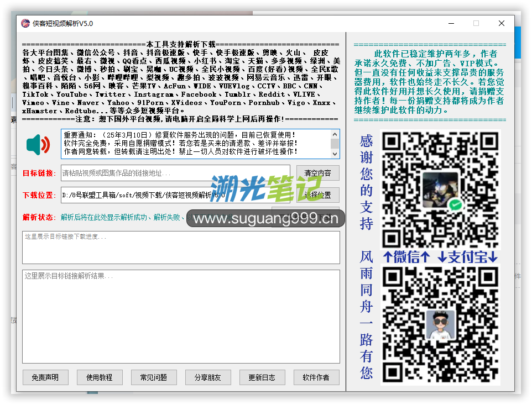Viewport: 532px width, 405px height.
Task: Click the donation message starting 此软件已稳定维护
Action: (430, 82)
